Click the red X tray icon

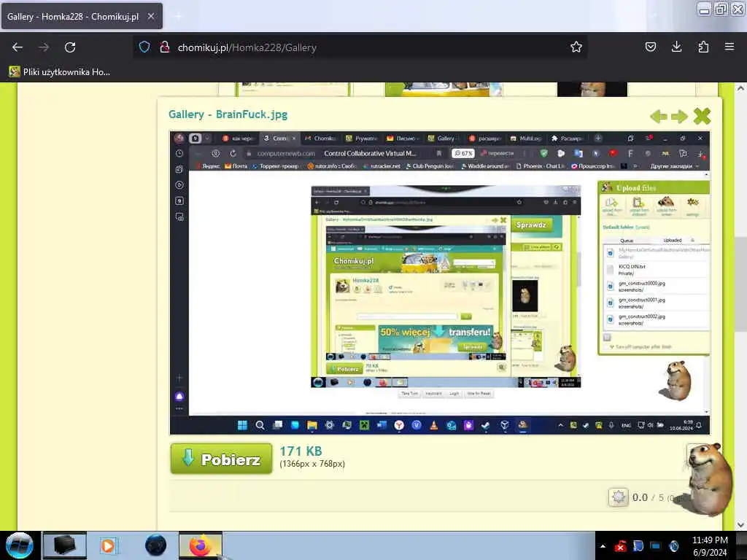[620, 546]
